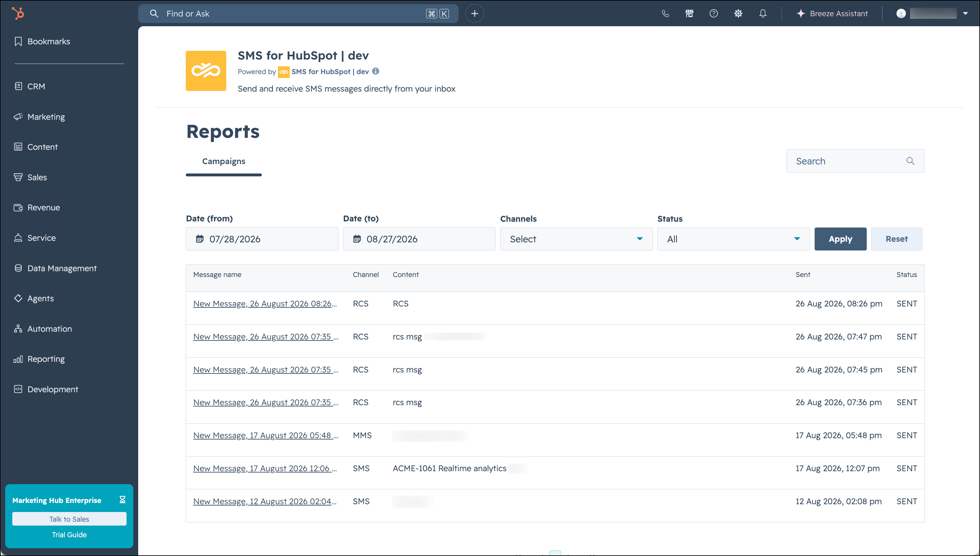Reset the report filters
This screenshot has width=980, height=556.
[x=896, y=239]
